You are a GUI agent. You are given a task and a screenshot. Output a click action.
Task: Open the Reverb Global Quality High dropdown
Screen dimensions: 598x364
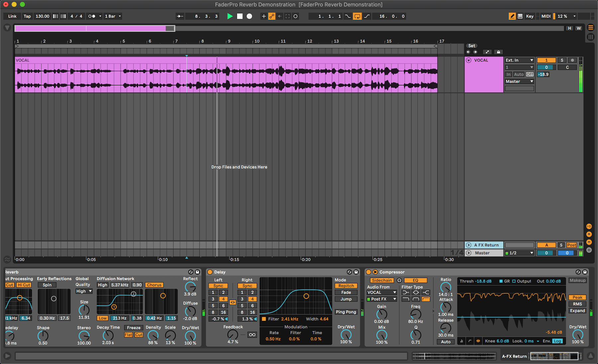point(84,291)
